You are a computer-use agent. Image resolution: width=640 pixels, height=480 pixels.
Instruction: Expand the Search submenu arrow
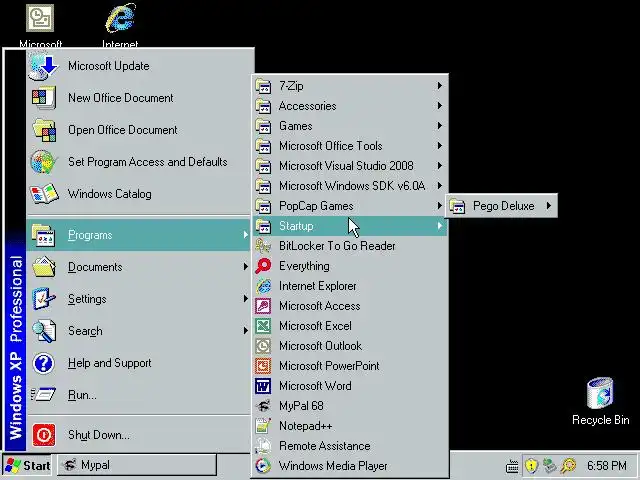click(x=245, y=331)
